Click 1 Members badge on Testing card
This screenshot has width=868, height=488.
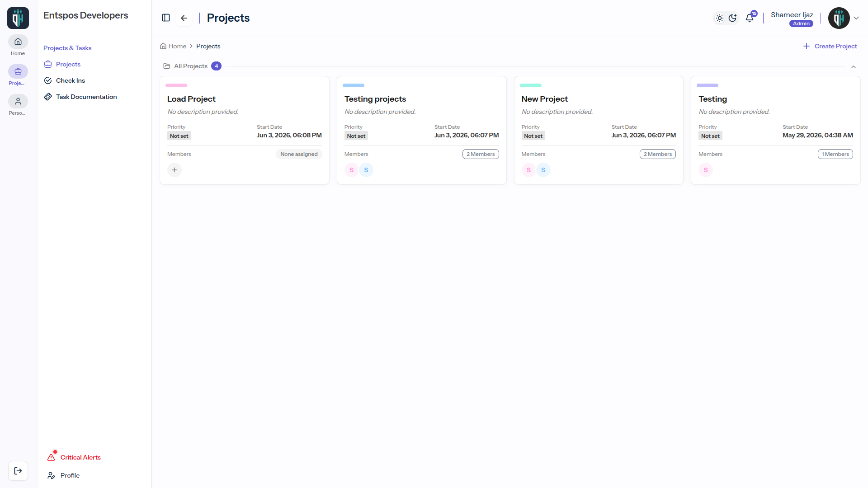[835, 154]
